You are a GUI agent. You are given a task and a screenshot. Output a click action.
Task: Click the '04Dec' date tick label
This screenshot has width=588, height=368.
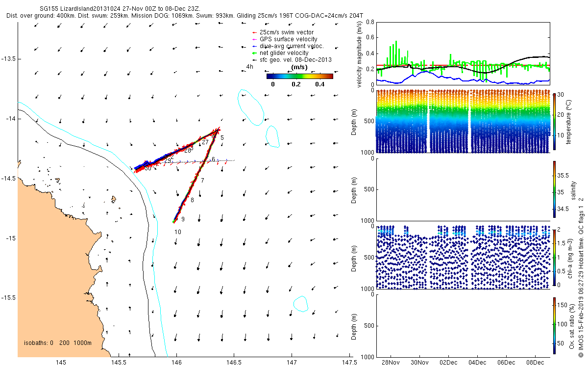pos(477,363)
